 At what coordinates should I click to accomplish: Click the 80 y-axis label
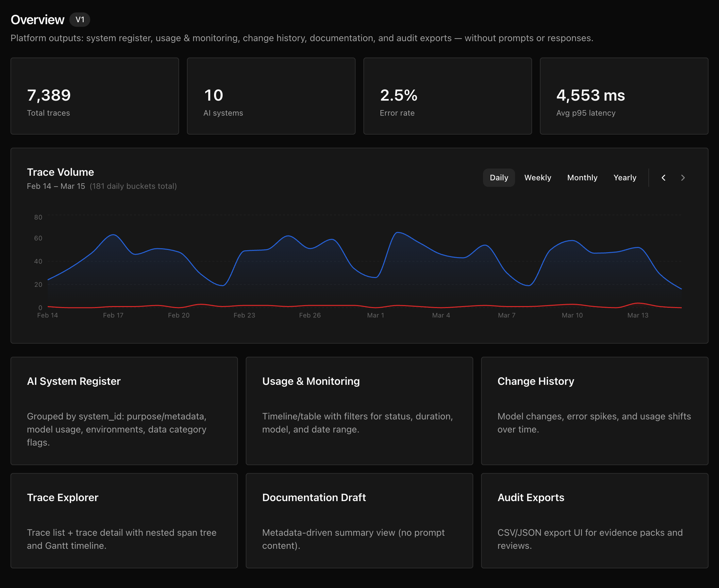(38, 217)
